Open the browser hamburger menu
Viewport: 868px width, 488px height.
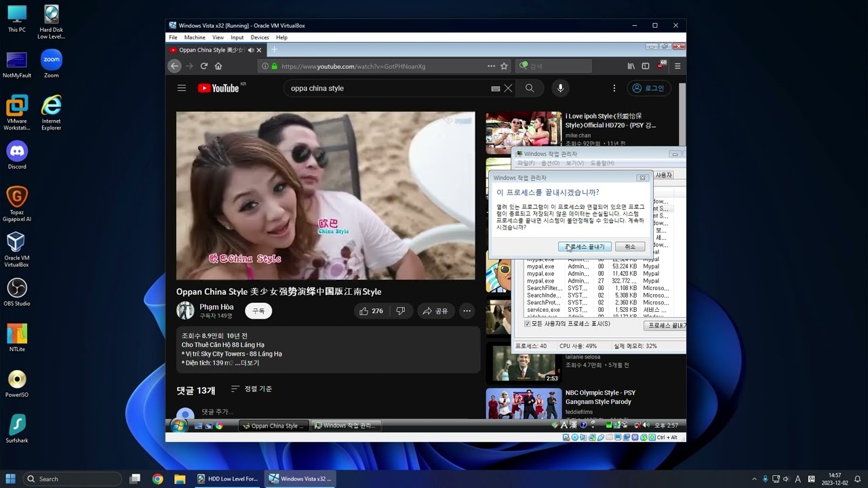[x=677, y=66]
